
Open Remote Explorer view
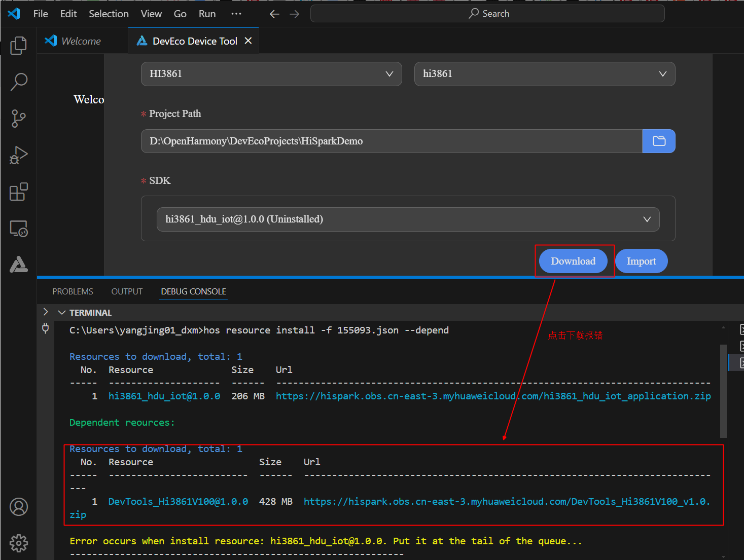19,229
